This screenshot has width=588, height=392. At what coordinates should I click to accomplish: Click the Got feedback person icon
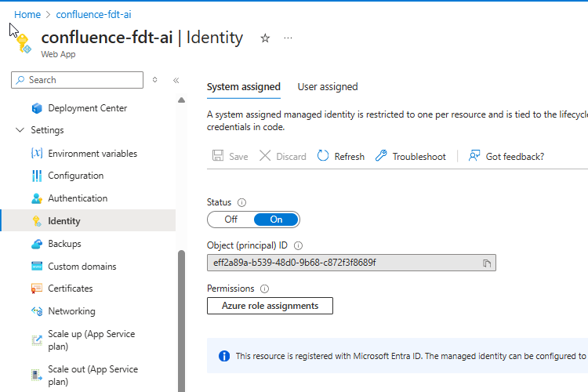pyautogui.click(x=474, y=156)
